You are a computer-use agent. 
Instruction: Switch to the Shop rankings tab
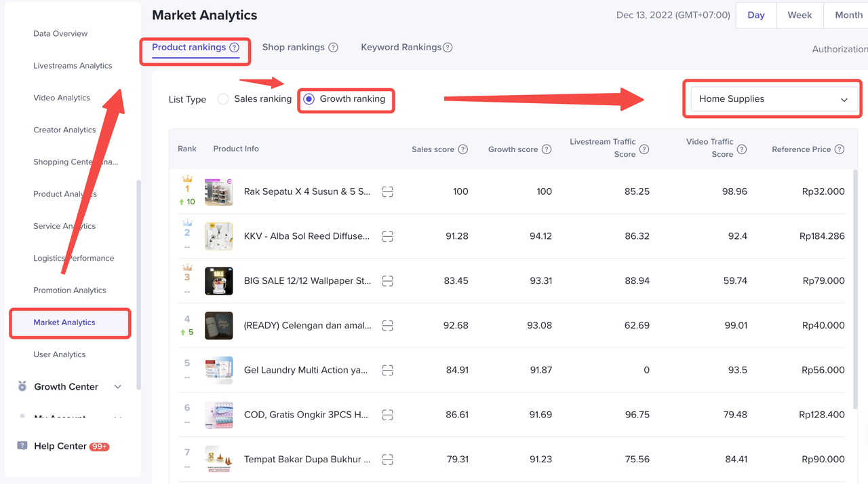pyautogui.click(x=294, y=48)
